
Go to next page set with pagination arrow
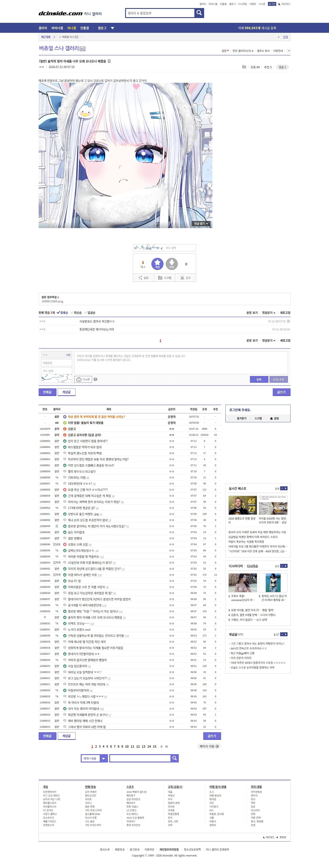[162, 746]
